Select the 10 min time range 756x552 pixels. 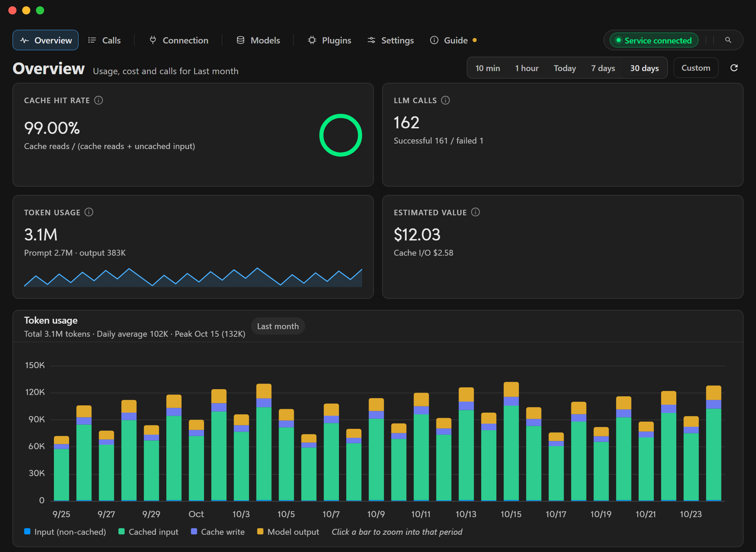pyautogui.click(x=487, y=68)
